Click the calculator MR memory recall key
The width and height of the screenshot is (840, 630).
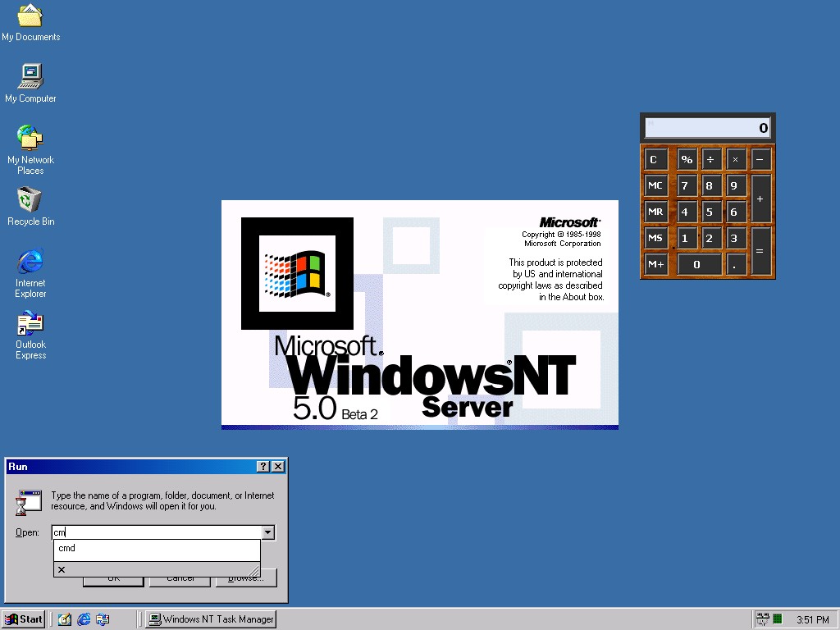[x=655, y=212]
